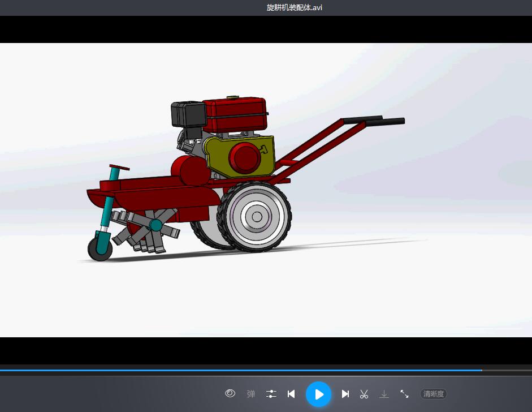Click the eye view mode icon

pos(230,393)
